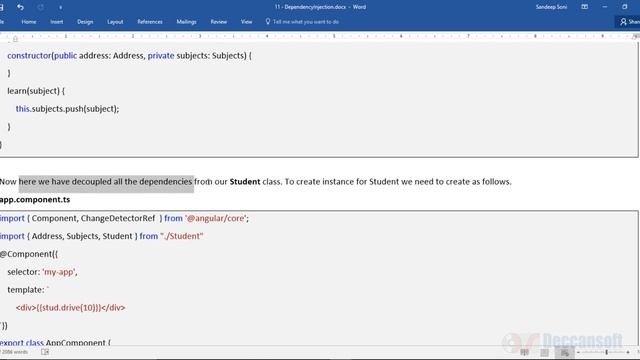Click the zoom in plus button
This screenshot has width=640, height=360.
pos(628,352)
